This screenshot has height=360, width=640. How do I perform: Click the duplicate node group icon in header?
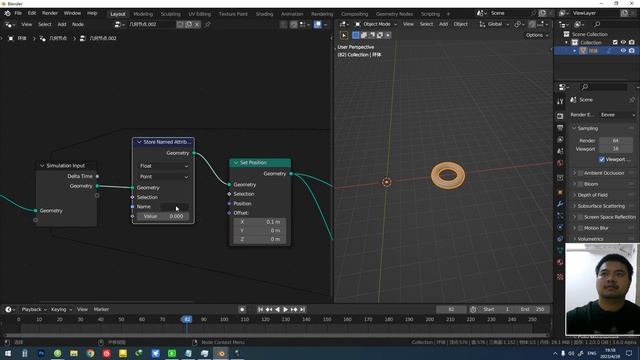189,24
